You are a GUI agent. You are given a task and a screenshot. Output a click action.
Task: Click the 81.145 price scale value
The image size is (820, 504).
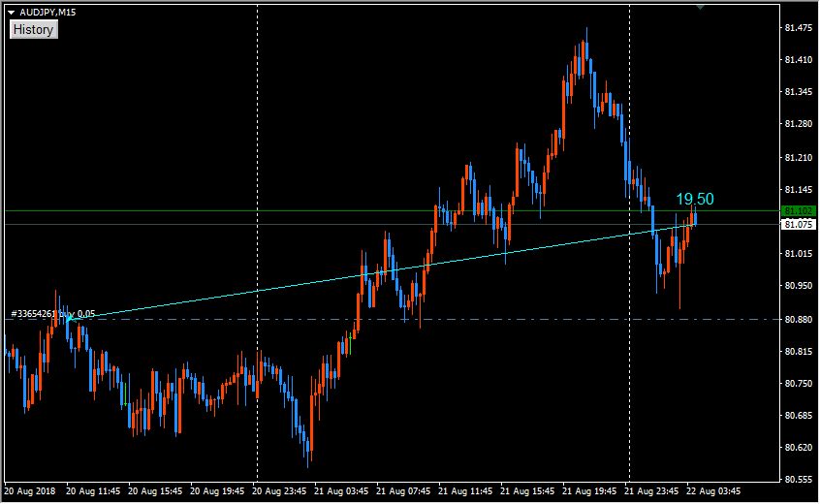pos(799,190)
